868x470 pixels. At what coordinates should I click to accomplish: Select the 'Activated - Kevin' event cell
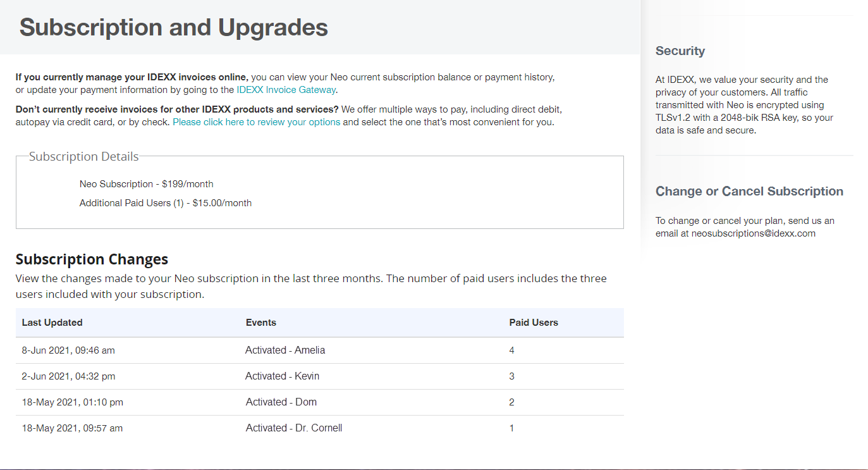point(283,376)
